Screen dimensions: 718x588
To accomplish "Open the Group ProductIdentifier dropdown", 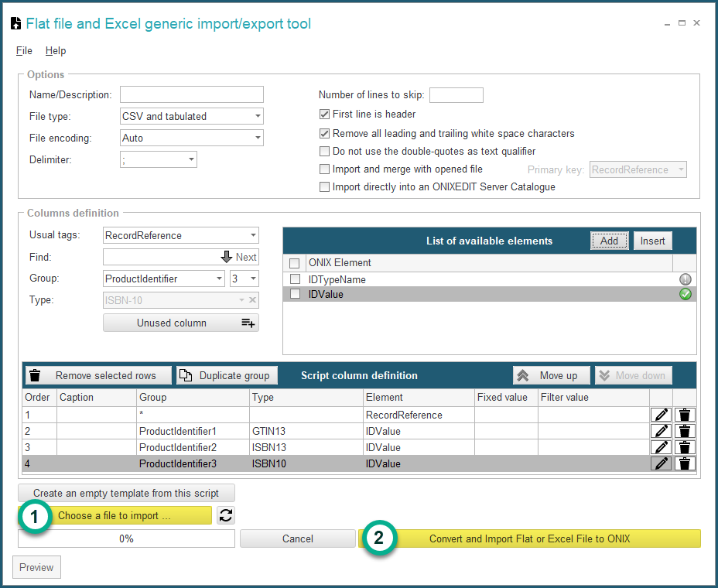I will coord(219,279).
